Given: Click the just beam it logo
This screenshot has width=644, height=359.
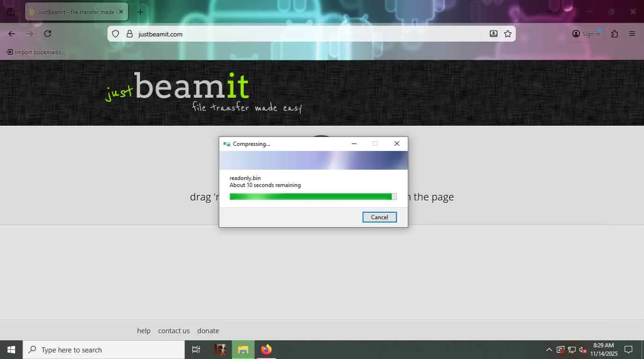Looking at the screenshot, I should pos(204,93).
